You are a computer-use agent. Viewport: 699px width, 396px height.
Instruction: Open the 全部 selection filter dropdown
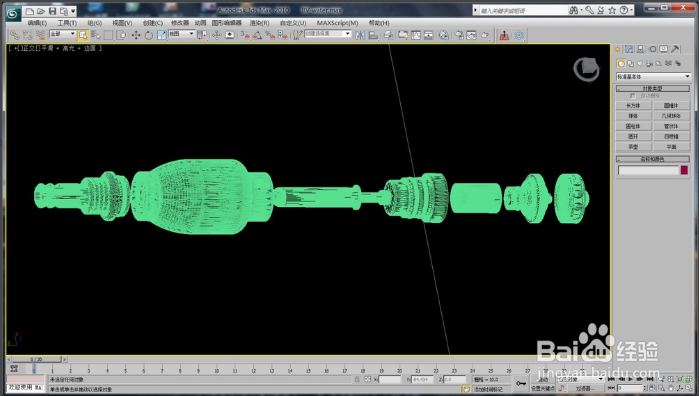tap(62, 34)
